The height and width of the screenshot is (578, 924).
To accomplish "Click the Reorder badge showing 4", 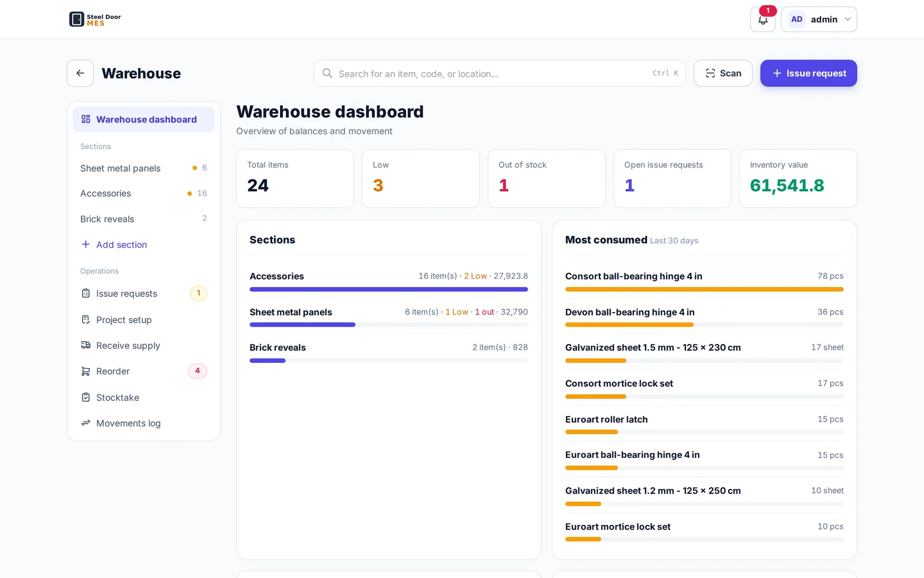I will (x=198, y=371).
